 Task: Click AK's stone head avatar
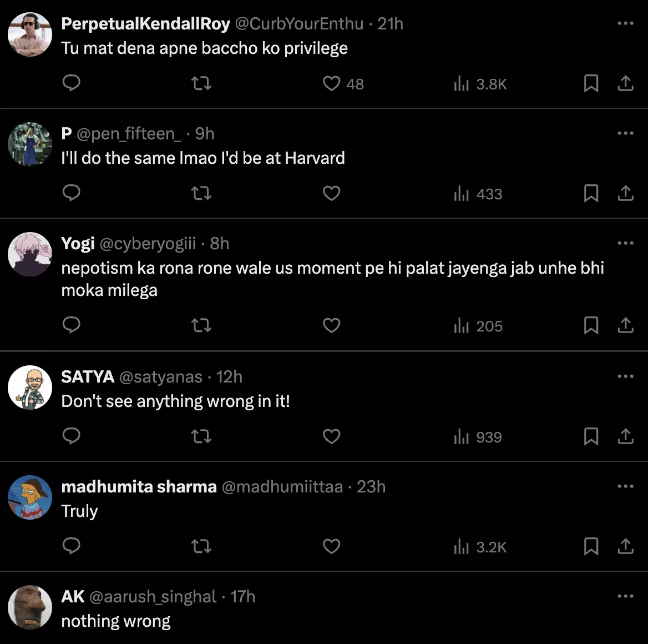tap(30, 607)
